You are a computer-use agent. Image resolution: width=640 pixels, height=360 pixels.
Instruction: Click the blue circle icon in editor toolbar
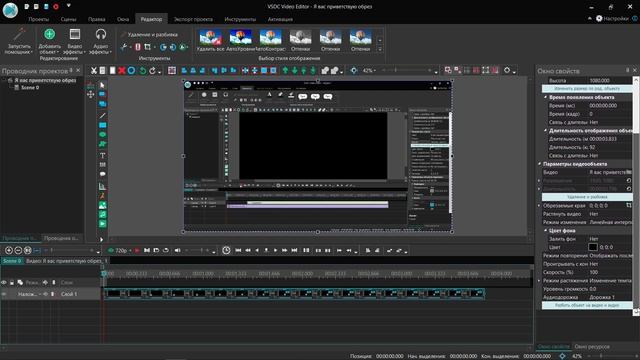tap(131, 71)
